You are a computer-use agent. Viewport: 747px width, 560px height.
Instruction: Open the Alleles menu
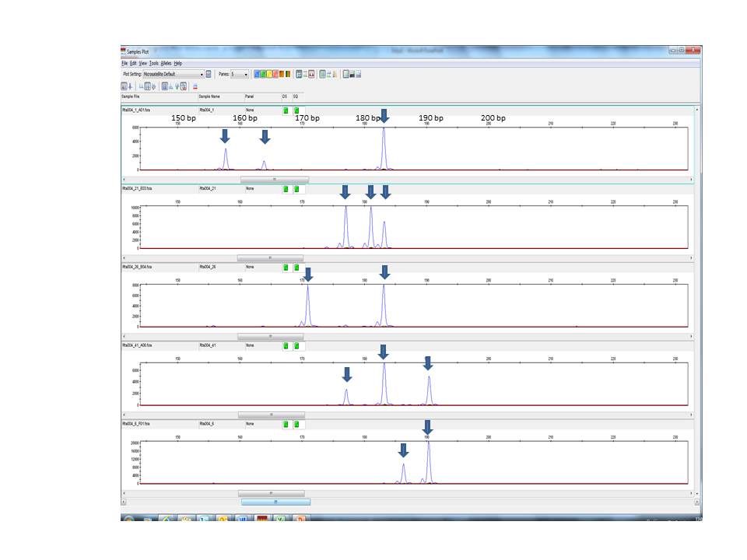tap(166, 63)
